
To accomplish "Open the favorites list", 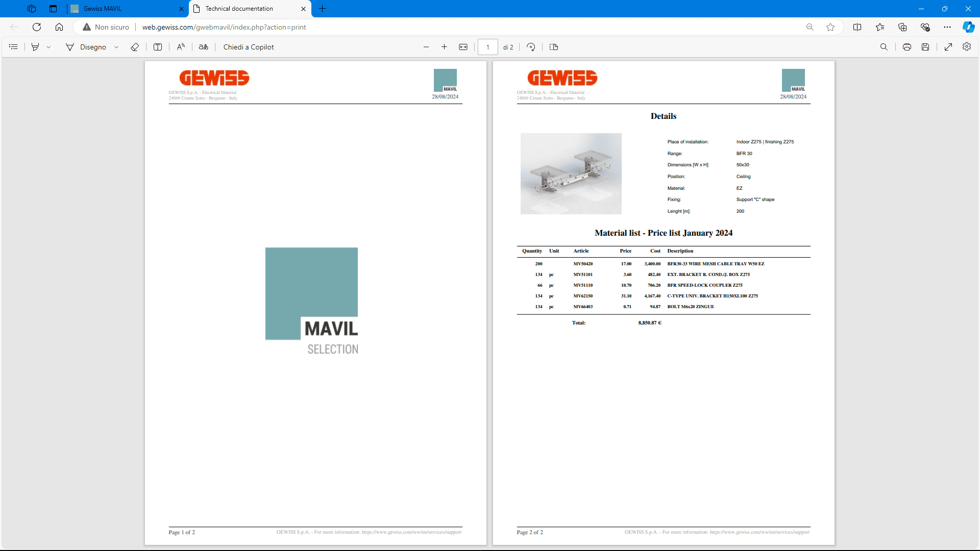I will (880, 27).
